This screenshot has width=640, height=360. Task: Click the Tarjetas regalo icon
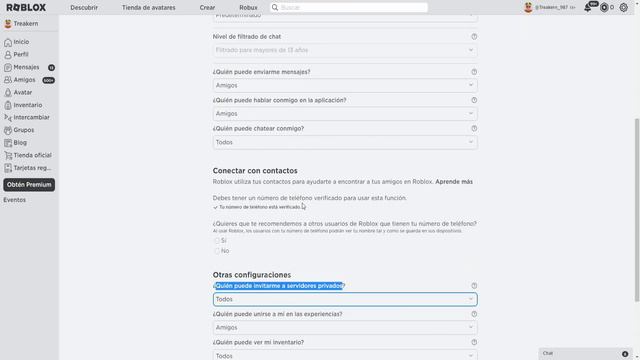coord(8,168)
